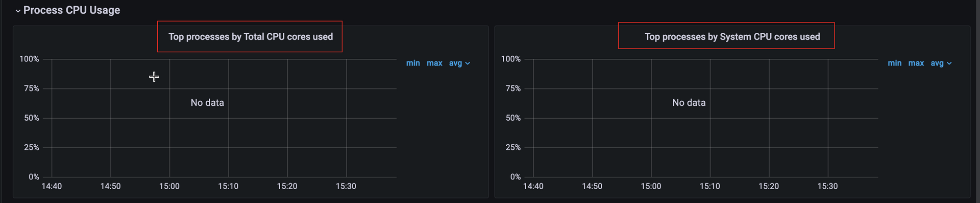
Task: Sort Total CPU panel legend by avg
Action: coord(455,63)
